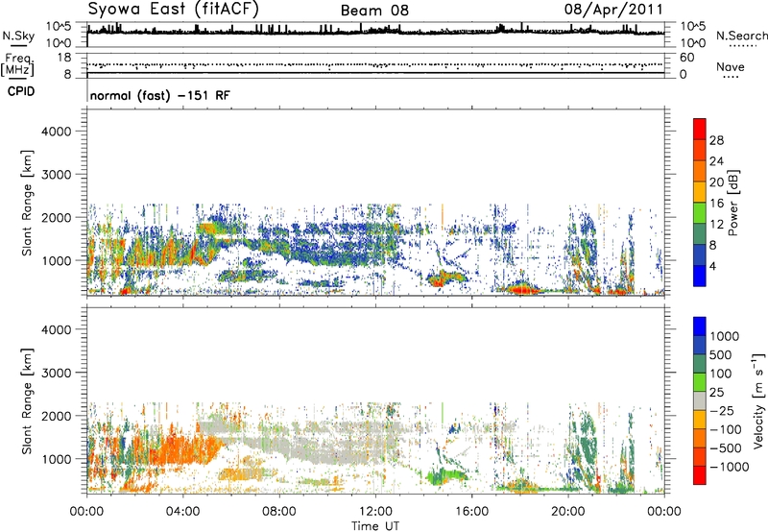
Task: Click the '04:00' time tick label
Action: (183, 512)
